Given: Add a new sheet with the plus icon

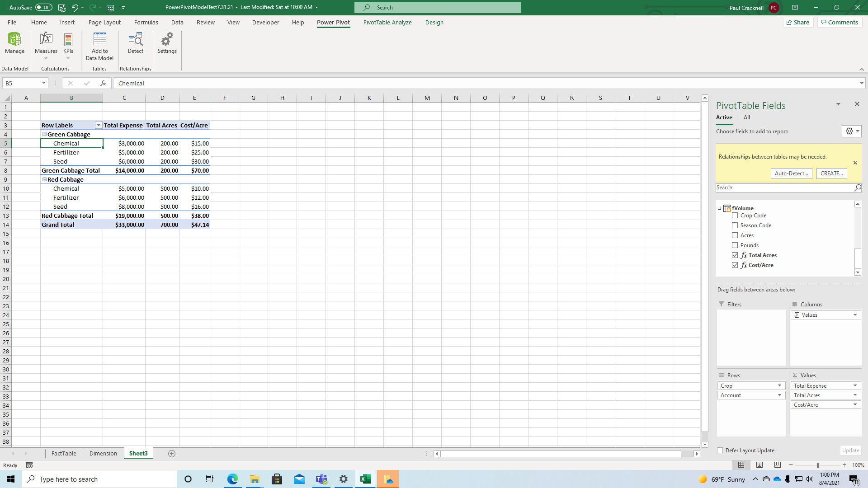Looking at the screenshot, I should pos(172,454).
